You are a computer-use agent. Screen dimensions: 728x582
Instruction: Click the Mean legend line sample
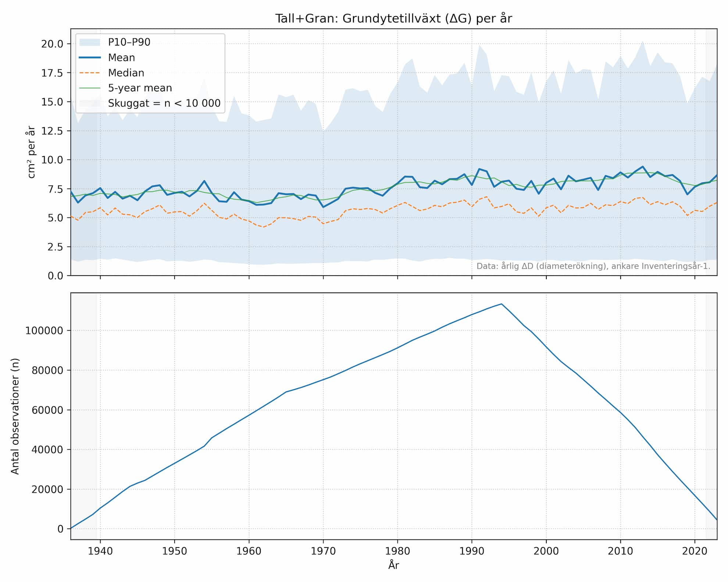90,58
